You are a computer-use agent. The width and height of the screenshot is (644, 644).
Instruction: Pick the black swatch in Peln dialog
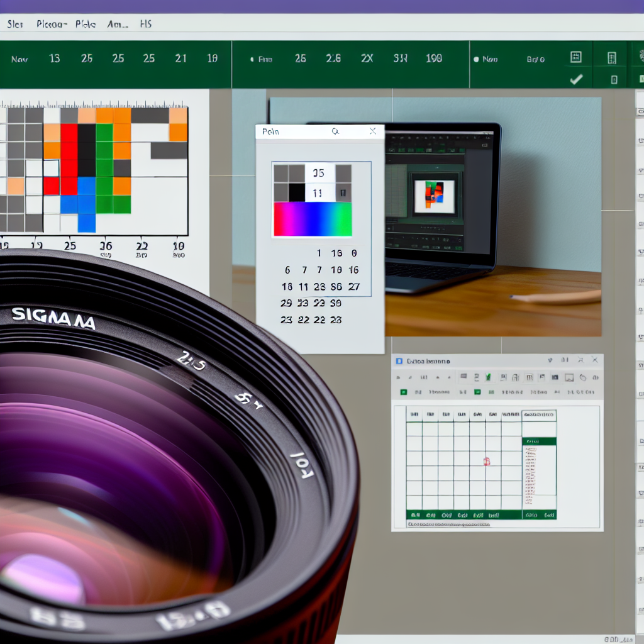(297, 192)
